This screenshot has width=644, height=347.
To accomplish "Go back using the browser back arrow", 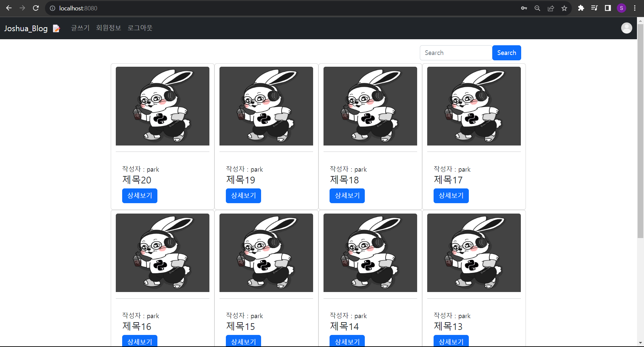I will click(9, 8).
